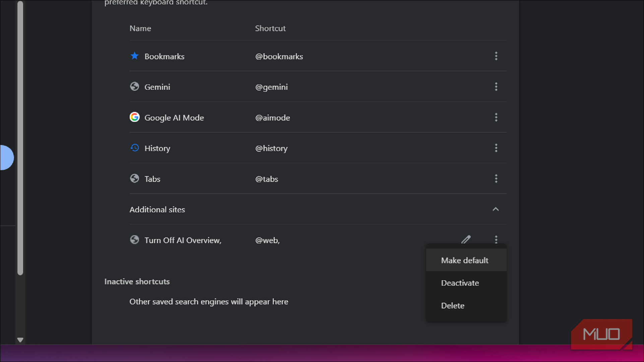
Task: Click the Tabs globe icon
Action: tap(134, 178)
